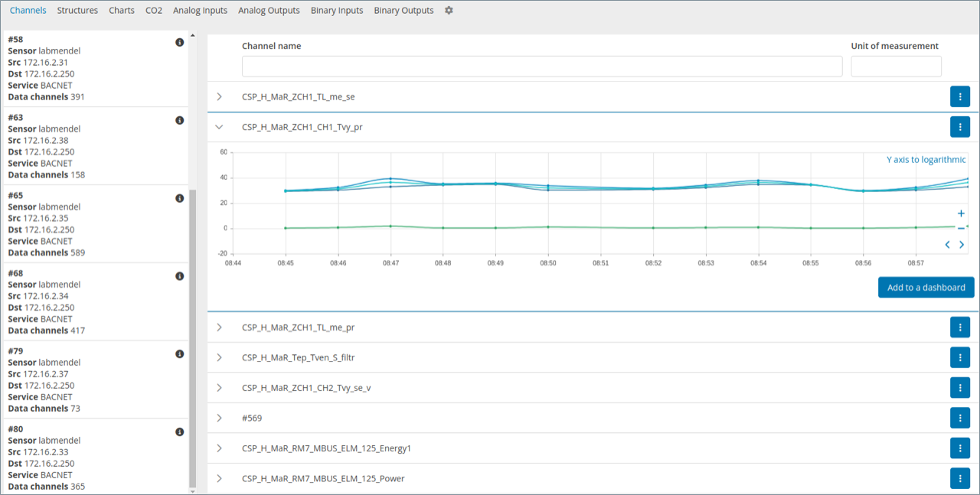Open options menu for CSP_H_MaR_ZCH1_TL_me_se

pos(960,96)
